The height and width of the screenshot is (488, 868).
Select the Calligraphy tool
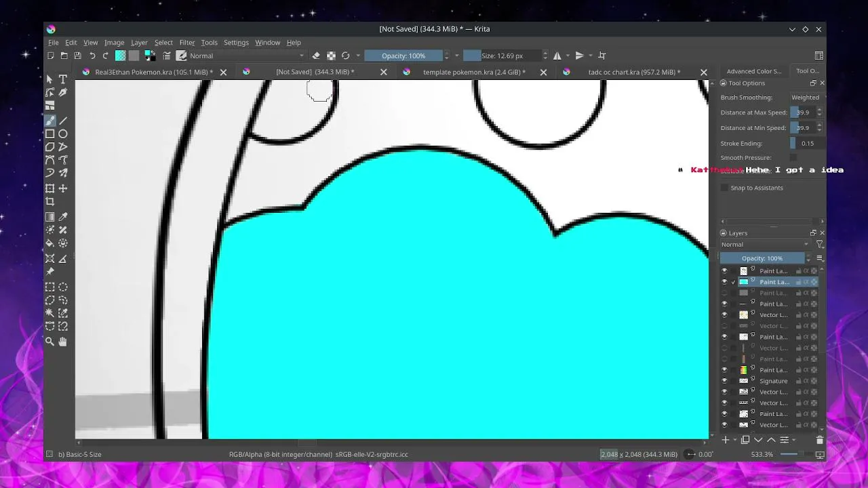tap(63, 93)
